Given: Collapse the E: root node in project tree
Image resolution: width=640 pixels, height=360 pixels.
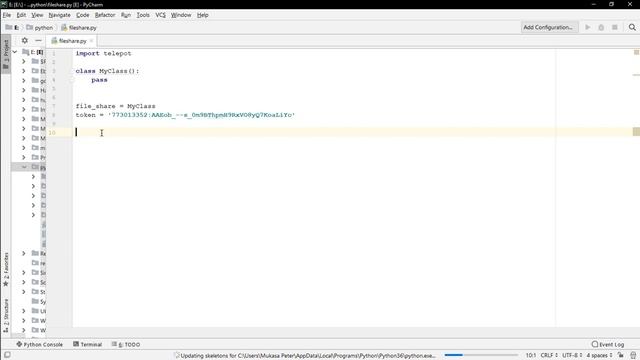Looking at the screenshot, I should tap(15, 52).
